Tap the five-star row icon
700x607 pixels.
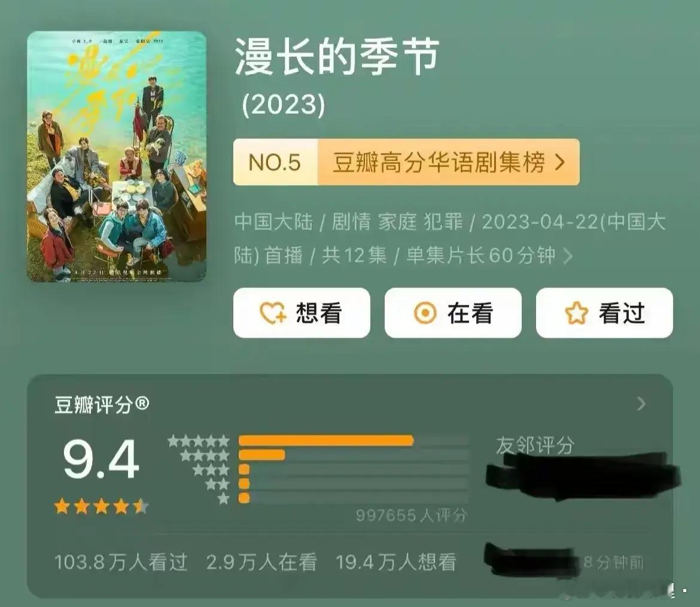[x=199, y=441]
